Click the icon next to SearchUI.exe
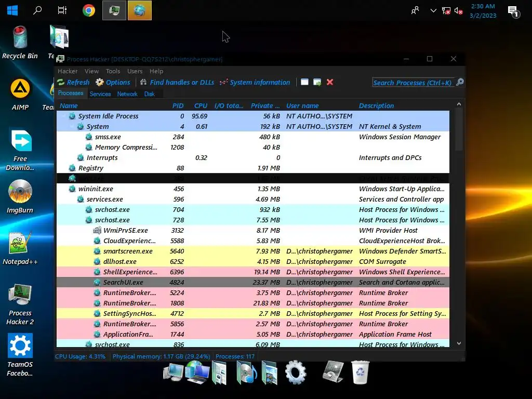The width and height of the screenshot is (532, 399). [x=97, y=282]
